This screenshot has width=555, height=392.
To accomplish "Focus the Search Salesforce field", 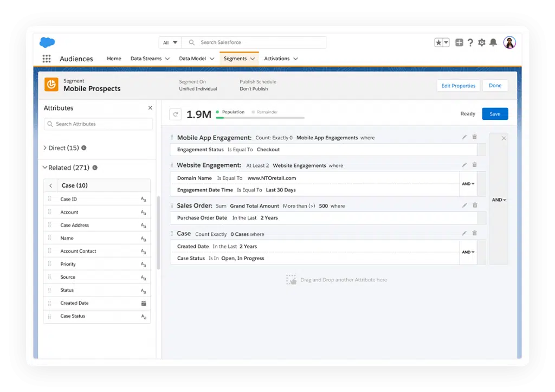I will [254, 42].
